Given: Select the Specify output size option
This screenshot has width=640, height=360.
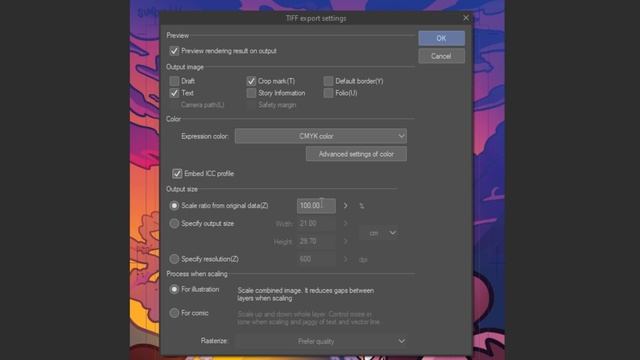Looking at the screenshot, I should [174, 224].
